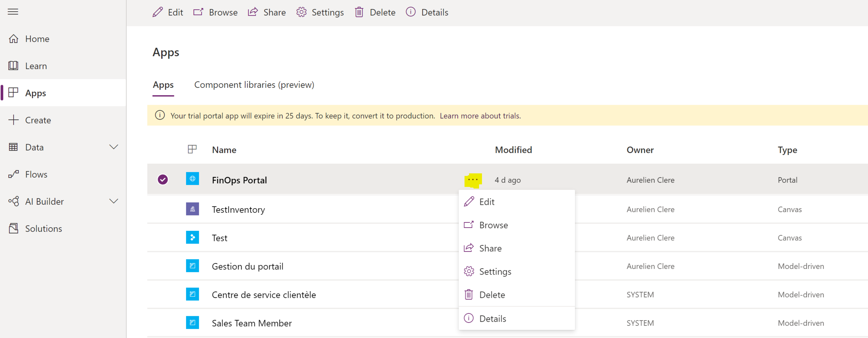Open Solutions from the left sidebar
Image resolution: width=868 pixels, height=338 pixels.
pos(43,228)
